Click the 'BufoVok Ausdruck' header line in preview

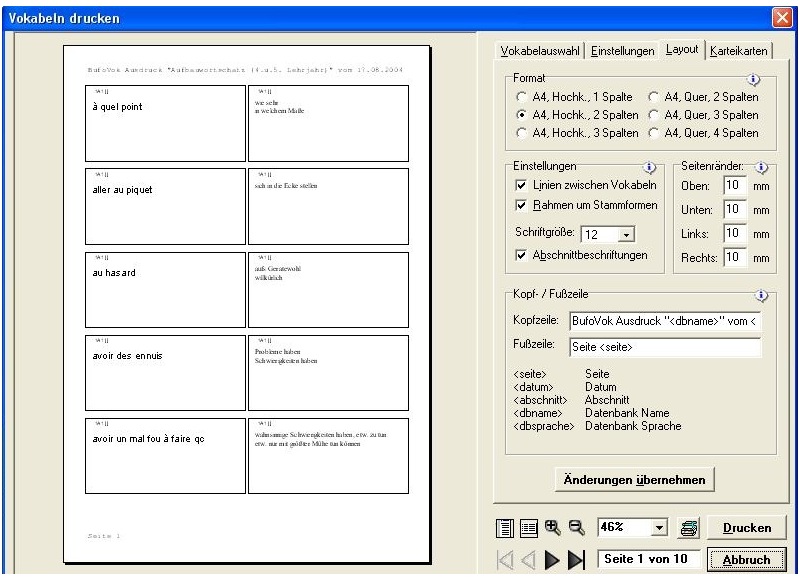click(x=245, y=70)
